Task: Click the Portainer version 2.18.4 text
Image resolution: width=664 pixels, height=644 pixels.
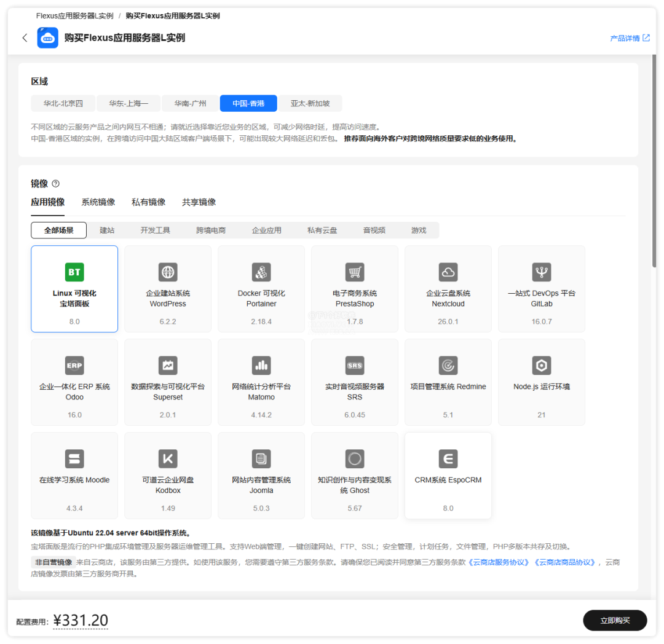Action: click(261, 321)
